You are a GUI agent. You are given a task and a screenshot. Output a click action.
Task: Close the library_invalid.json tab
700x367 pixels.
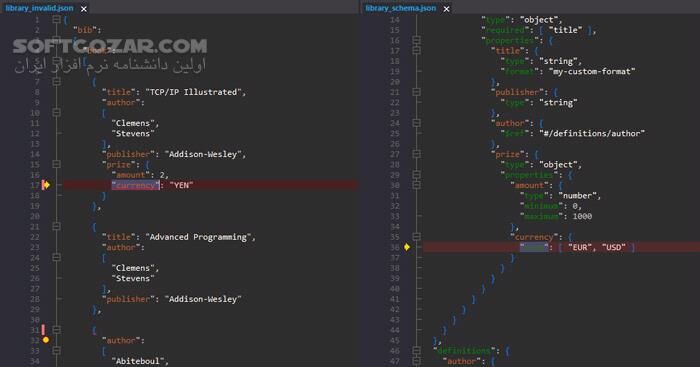click(83, 8)
